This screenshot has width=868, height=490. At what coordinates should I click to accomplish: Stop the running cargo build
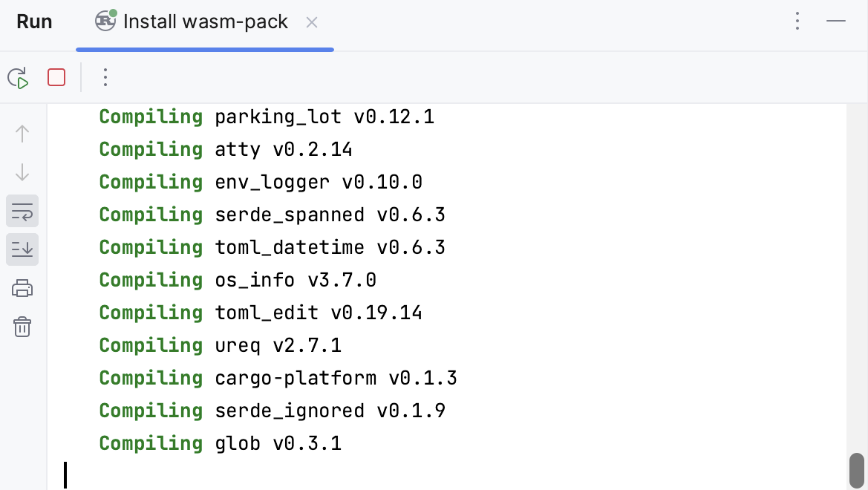56,77
